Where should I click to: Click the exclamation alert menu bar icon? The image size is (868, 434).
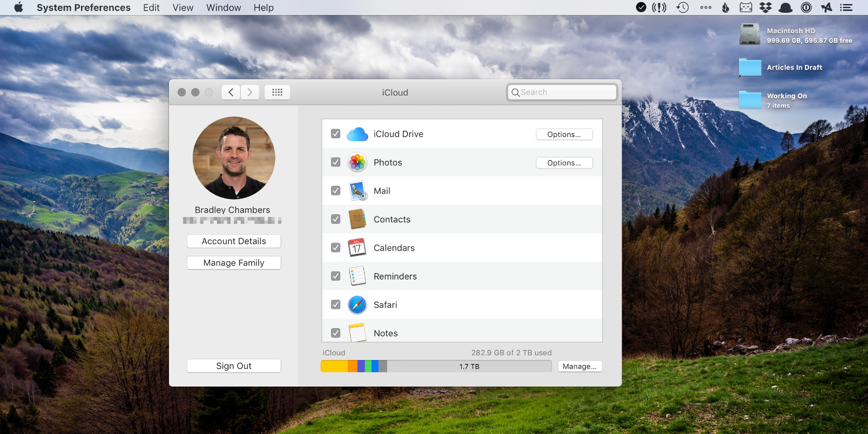tap(659, 8)
